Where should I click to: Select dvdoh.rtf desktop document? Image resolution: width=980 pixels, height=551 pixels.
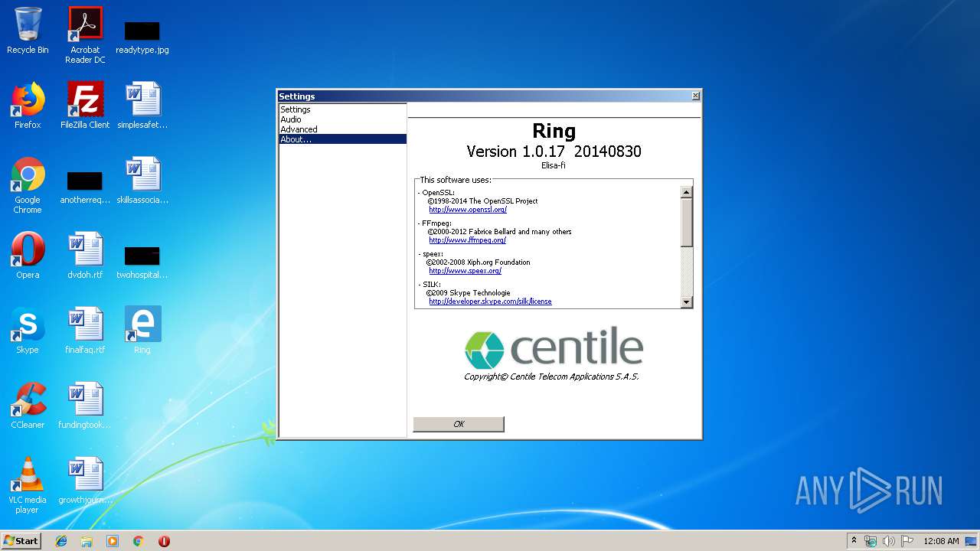pos(85,256)
